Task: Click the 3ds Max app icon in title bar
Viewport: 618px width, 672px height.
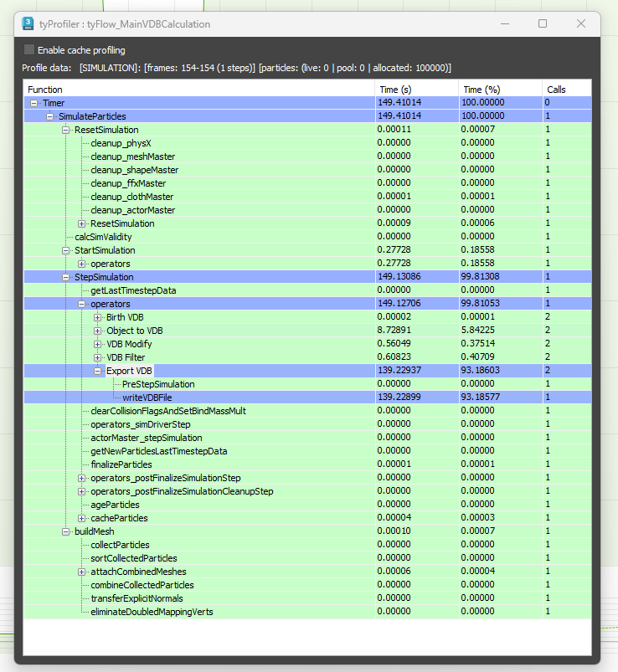Action: point(29,23)
